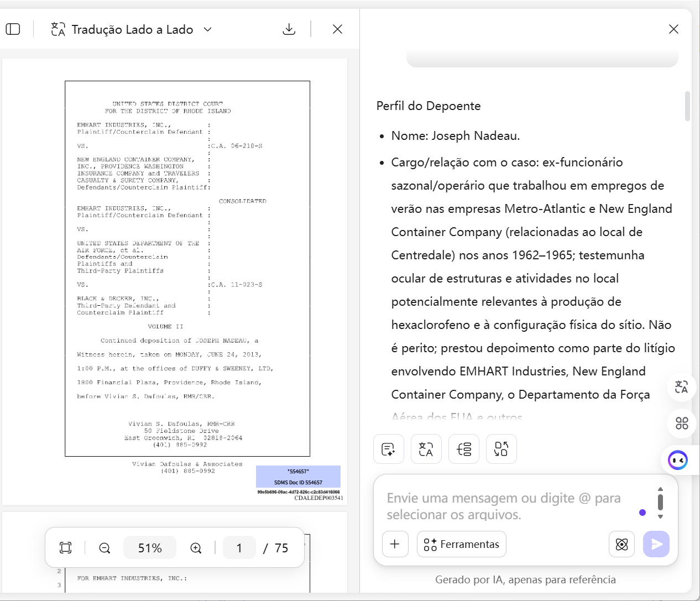The height and width of the screenshot is (601, 700).
Task: Click the 'Nome: Joseph Nadeau.' bullet
Action: tap(456, 136)
